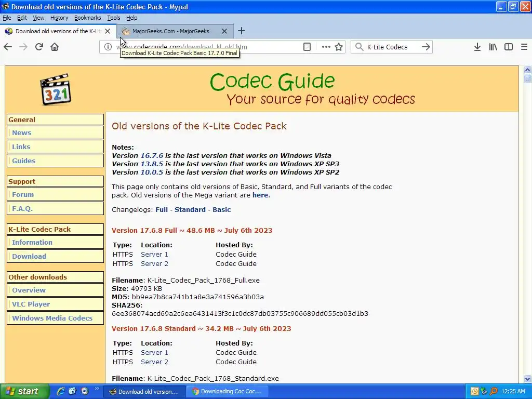Click the page scrollbar down arrow
Image resolution: width=532 pixels, height=399 pixels.
click(x=527, y=379)
